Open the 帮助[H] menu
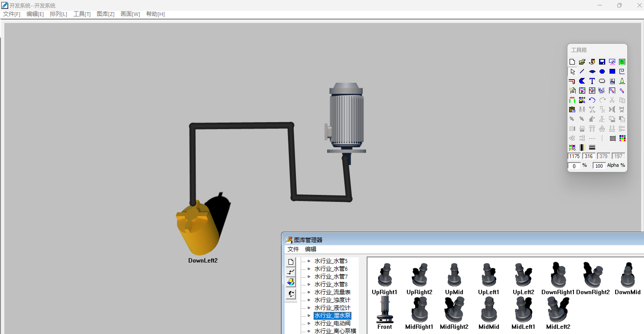This screenshot has width=644, height=334. click(155, 14)
